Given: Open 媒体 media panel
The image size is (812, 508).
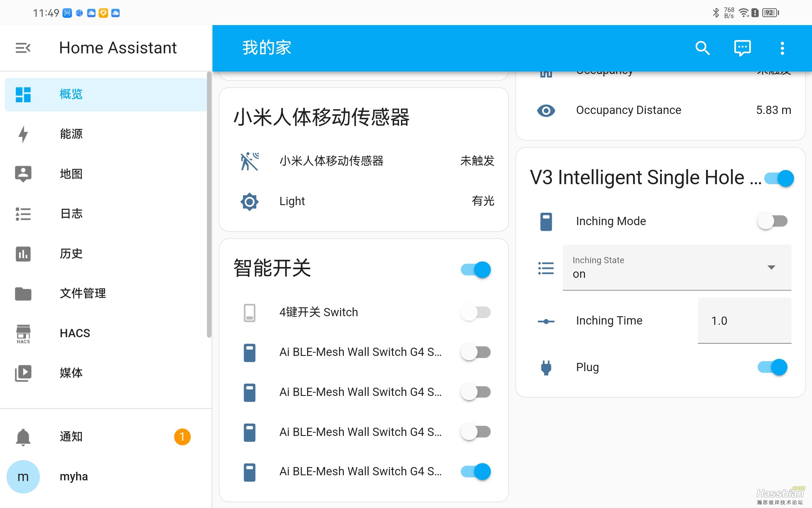Looking at the screenshot, I should point(106,373).
